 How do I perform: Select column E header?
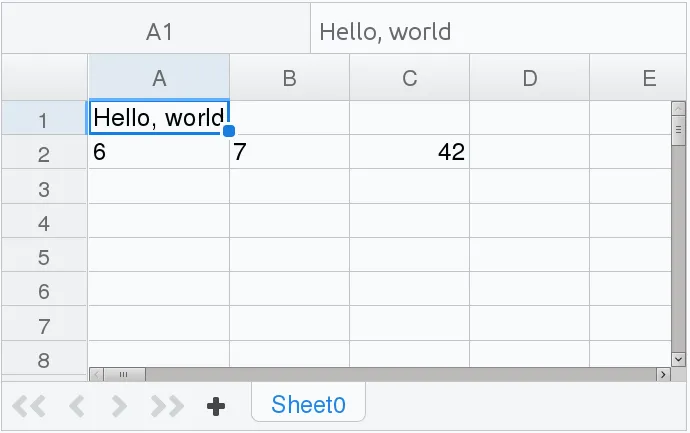[638, 77]
